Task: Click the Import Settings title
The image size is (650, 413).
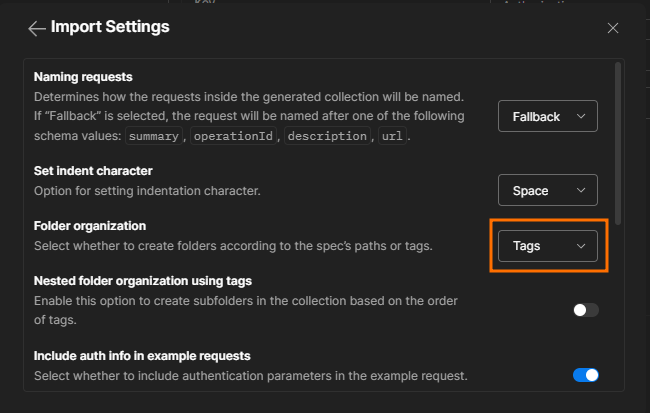Action: point(110,27)
